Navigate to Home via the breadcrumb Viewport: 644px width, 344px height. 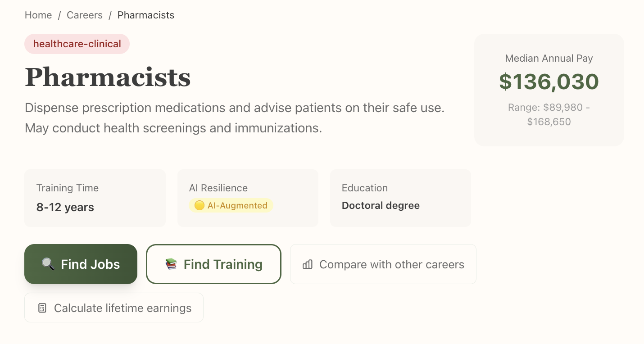(x=38, y=15)
